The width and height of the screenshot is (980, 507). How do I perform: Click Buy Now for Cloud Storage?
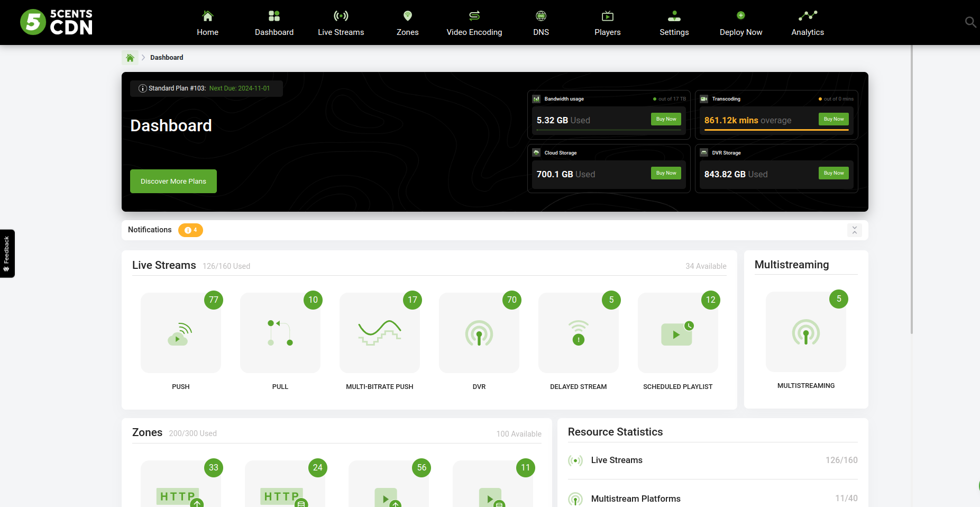coord(666,173)
